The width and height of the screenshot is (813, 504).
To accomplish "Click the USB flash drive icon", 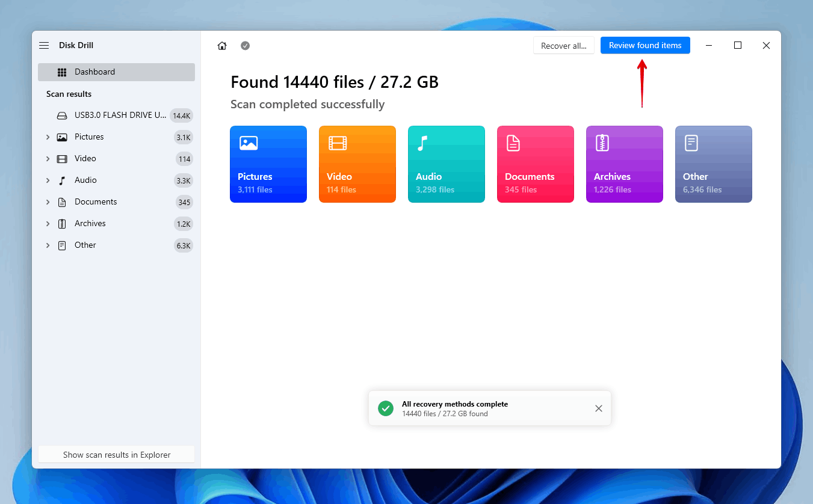I will (62, 115).
